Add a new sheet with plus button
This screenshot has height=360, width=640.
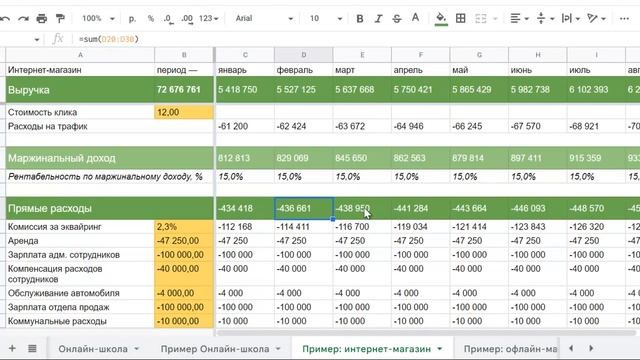(x=12, y=348)
